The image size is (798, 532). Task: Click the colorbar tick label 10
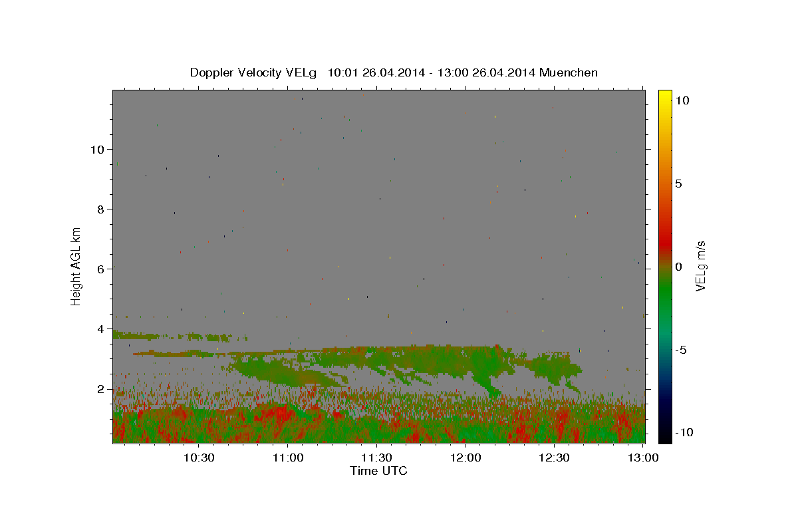click(682, 100)
